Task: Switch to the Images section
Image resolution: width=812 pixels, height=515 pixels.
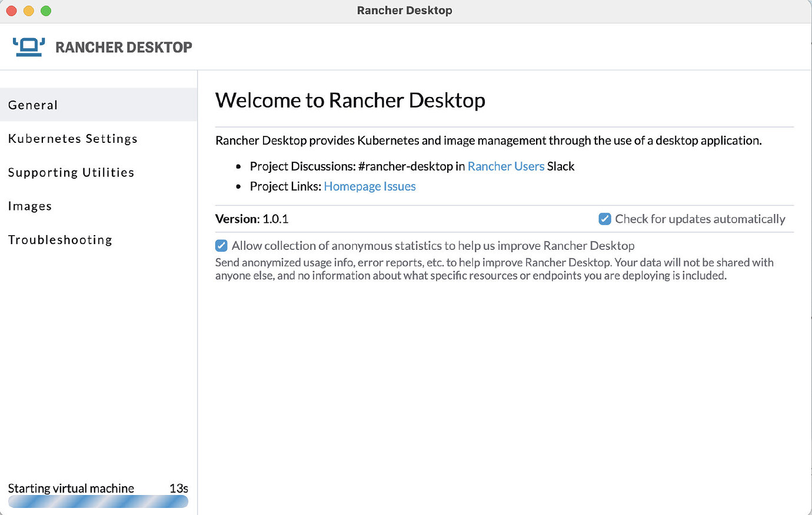Action: (x=30, y=206)
